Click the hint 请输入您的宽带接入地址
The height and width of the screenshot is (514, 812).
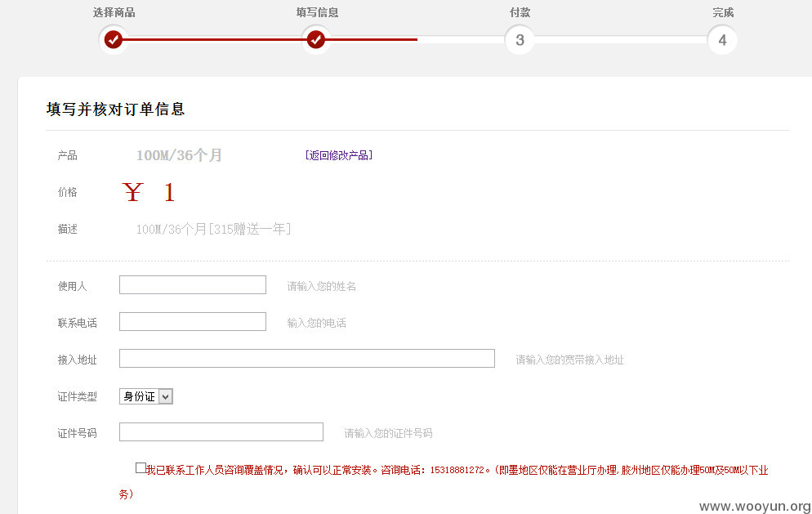(x=569, y=360)
